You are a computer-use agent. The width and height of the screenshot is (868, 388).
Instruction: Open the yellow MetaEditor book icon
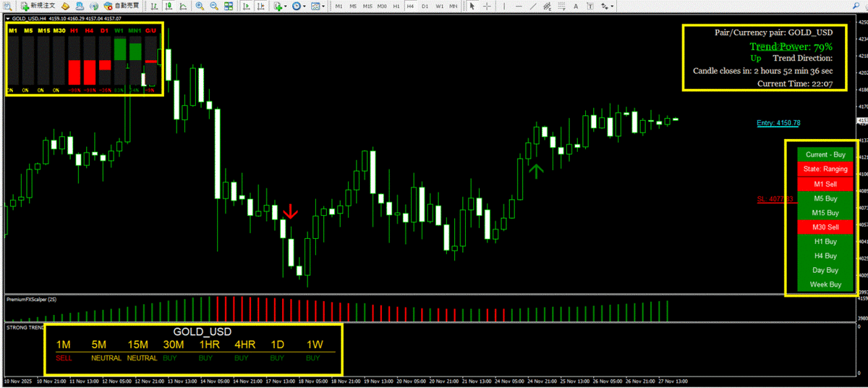coord(65,6)
